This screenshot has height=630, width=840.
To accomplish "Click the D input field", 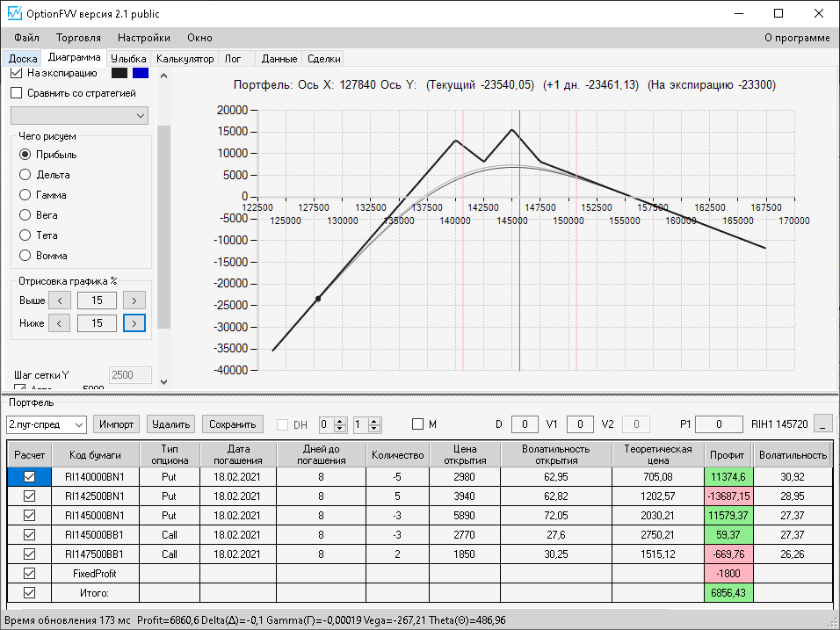I will click(x=525, y=424).
